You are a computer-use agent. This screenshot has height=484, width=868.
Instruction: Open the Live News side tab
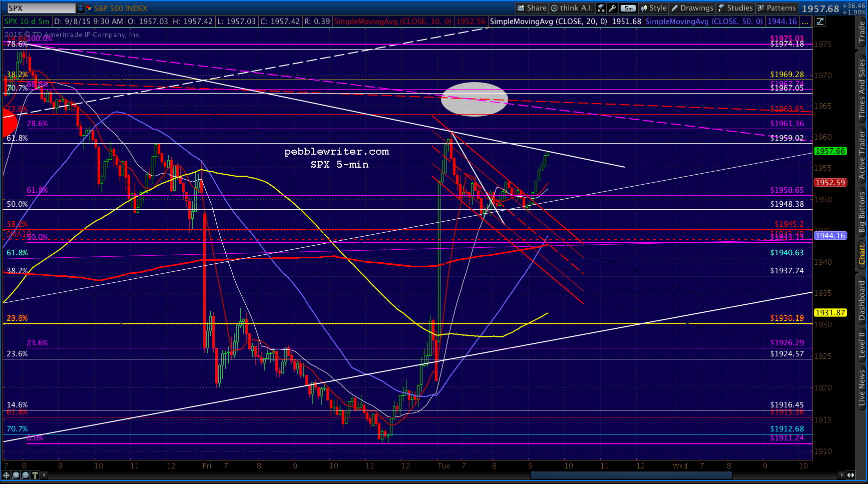pos(862,388)
